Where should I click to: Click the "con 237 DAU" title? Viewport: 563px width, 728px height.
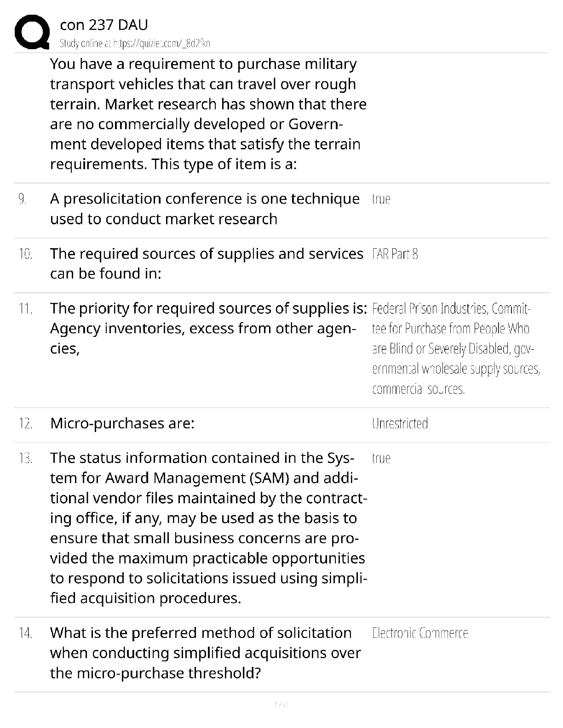coord(104,25)
